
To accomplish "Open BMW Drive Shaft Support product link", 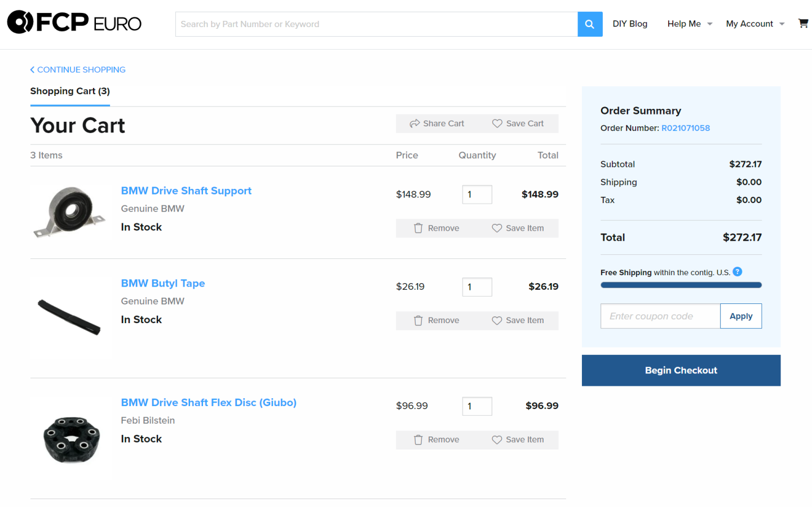I will point(186,191).
